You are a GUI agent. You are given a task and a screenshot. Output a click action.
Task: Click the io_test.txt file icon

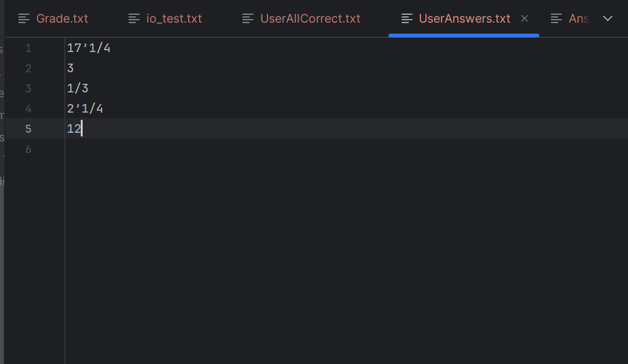click(x=134, y=18)
